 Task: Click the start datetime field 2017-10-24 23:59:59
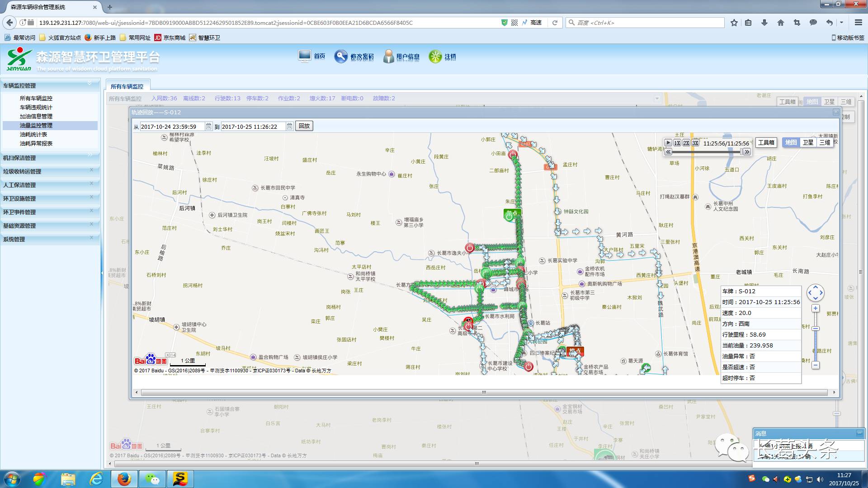click(173, 127)
